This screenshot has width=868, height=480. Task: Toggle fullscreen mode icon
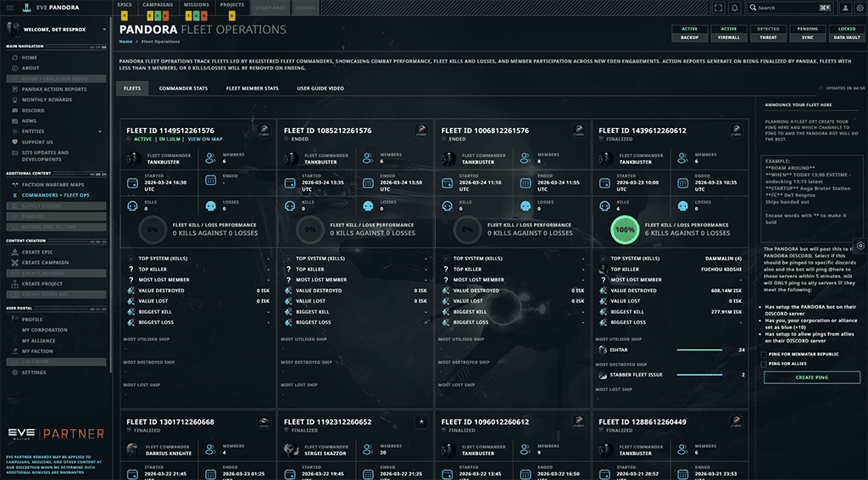(718, 8)
